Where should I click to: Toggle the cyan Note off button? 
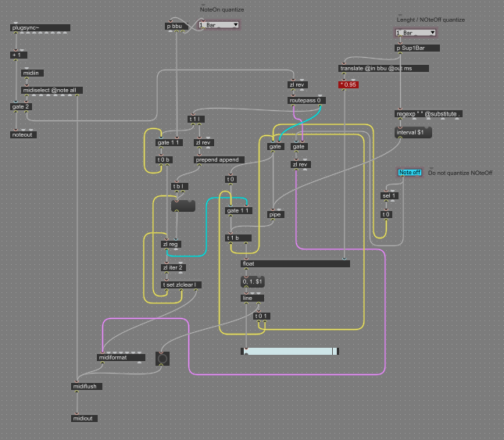(x=409, y=172)
